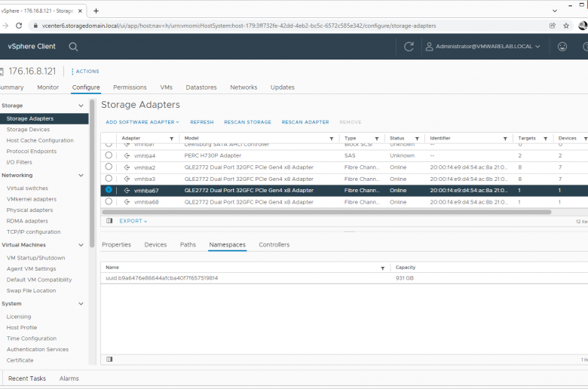Click the vmhba68 adapter icon
588x389 pixels.
click(127, 202)
